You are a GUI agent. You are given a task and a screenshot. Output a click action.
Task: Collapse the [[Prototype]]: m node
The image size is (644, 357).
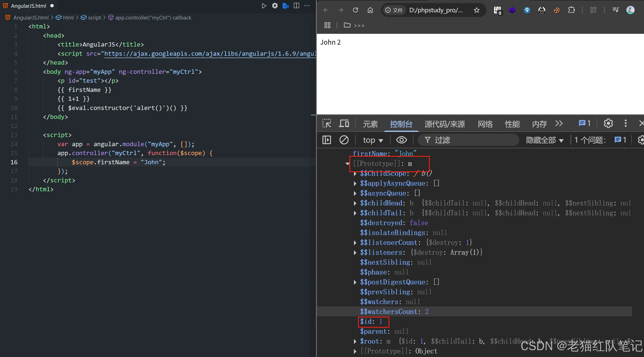347,164
